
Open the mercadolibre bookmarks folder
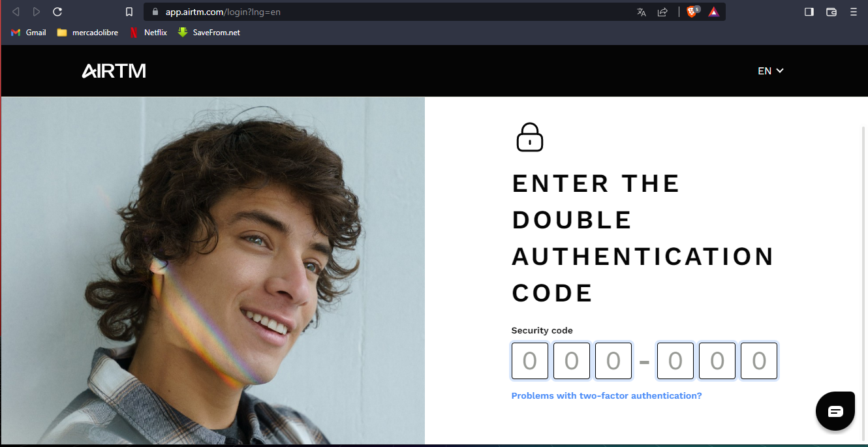[x=87, y=32]
